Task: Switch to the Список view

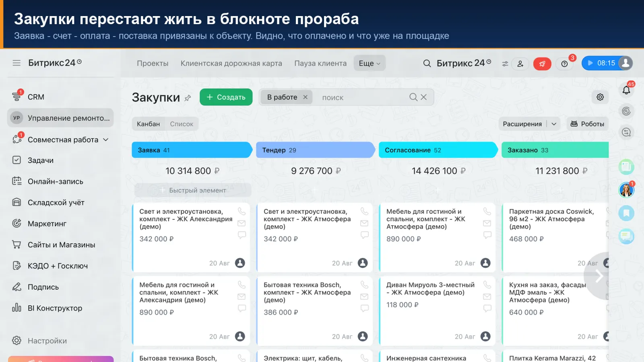Action: tap(182, 124)
